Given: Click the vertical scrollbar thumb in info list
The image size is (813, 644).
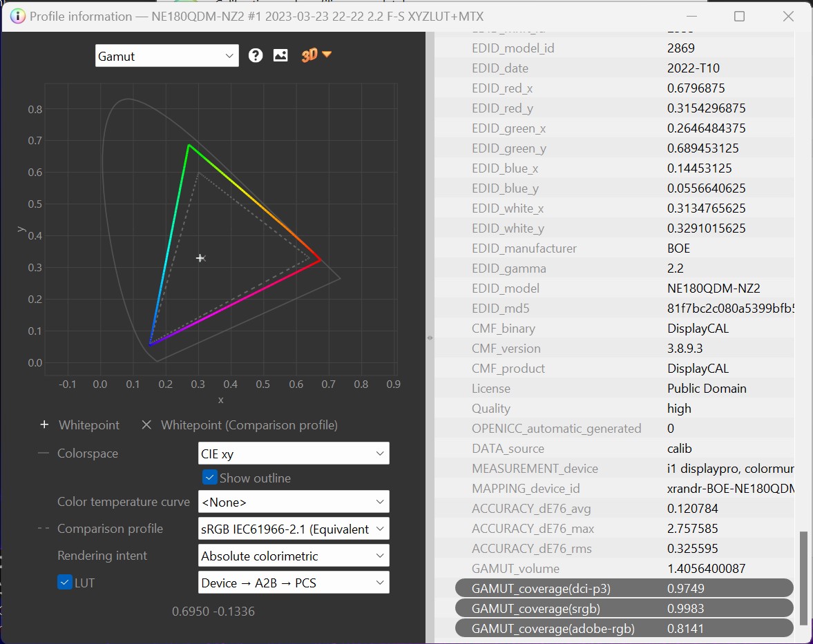Looking at the screenshot, I should (803, 578).
